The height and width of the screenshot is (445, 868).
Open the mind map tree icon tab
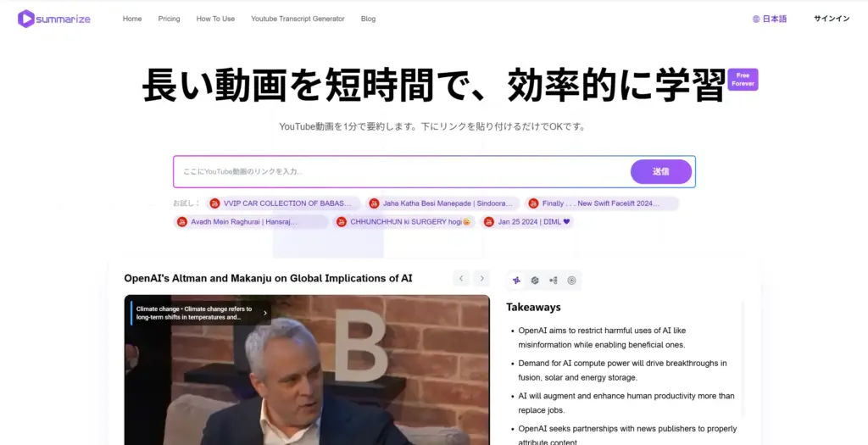click(x=554, y=281)
